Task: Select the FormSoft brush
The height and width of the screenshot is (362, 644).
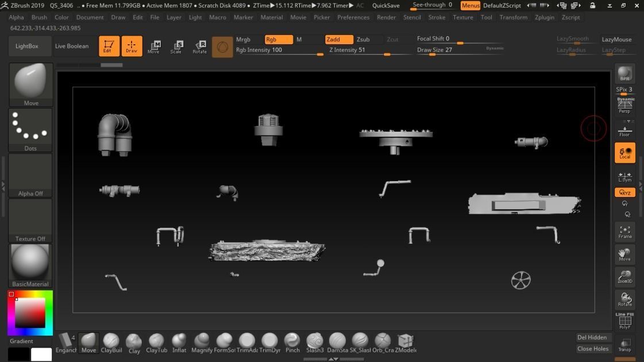Action: (224, 342)
